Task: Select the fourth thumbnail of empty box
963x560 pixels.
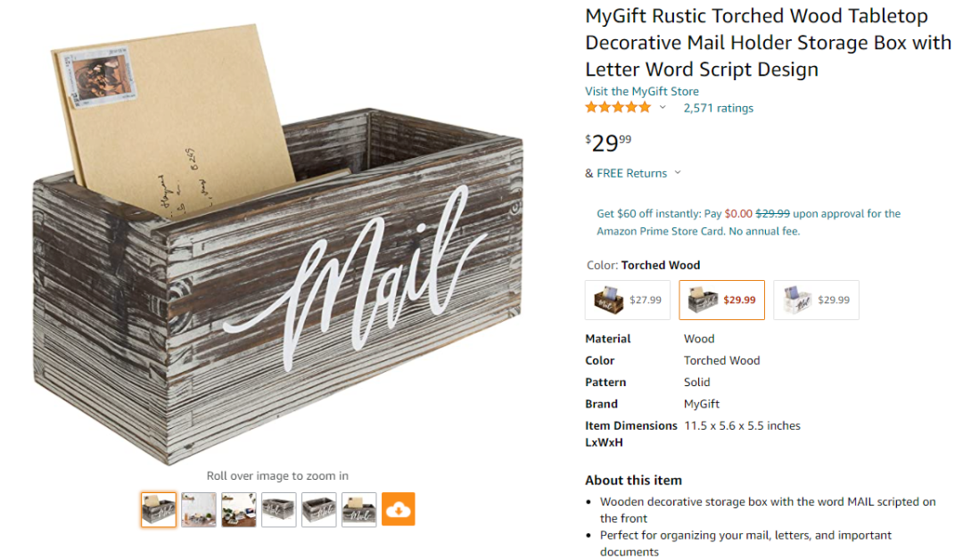Action: (279, 509)
